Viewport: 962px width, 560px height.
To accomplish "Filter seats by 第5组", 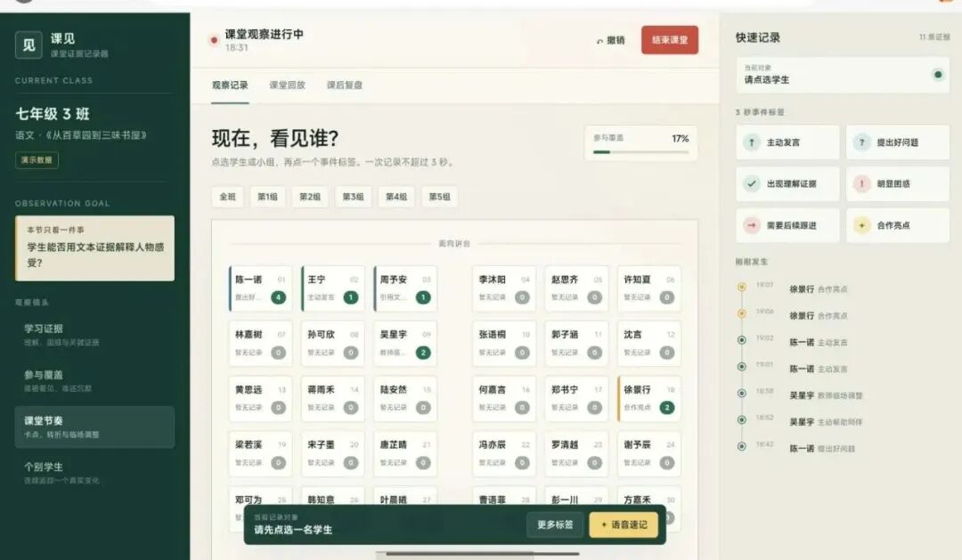I will pyautogui.click(x=439, y=197).
